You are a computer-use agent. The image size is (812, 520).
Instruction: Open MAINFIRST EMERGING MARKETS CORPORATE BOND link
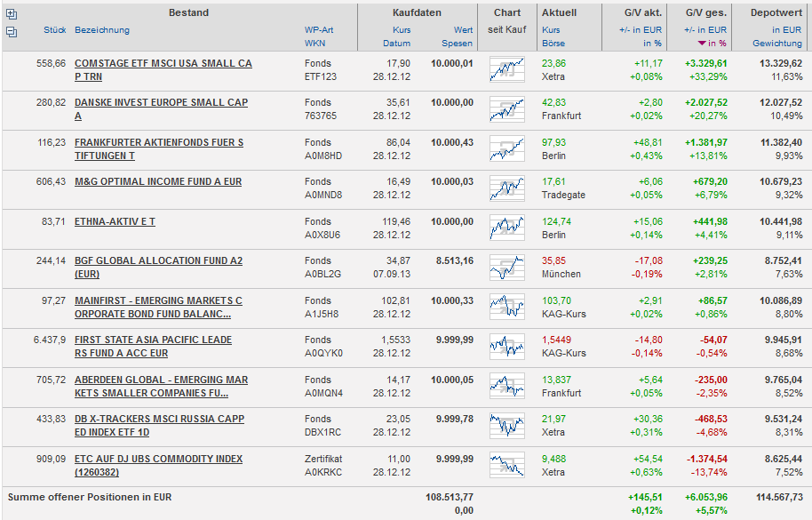[158, 308]
